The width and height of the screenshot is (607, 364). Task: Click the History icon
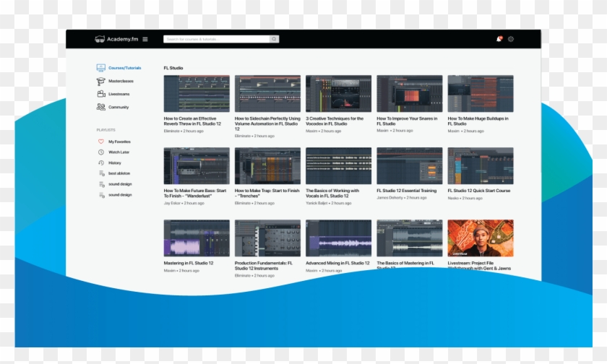pyautogui.click(x=100, y=162)
